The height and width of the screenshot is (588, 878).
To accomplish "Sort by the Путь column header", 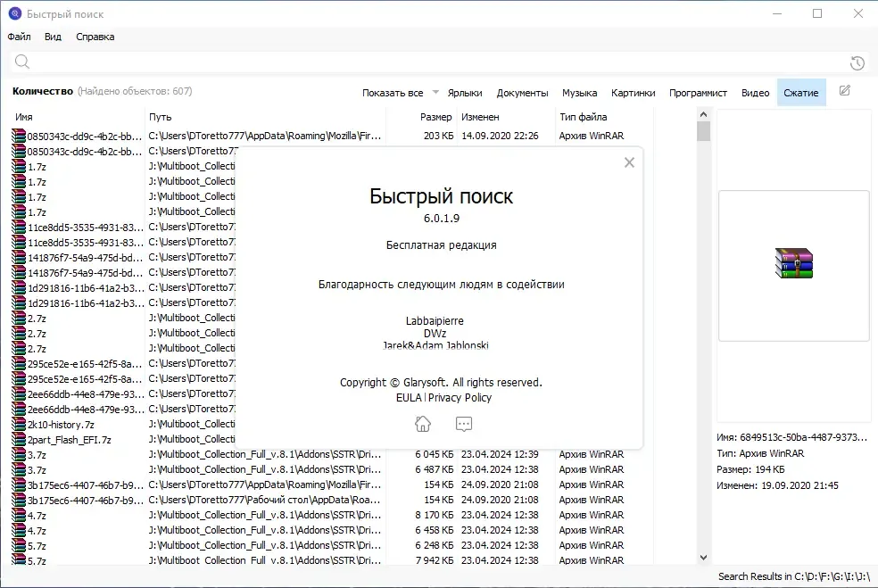I will pos(160,117).
